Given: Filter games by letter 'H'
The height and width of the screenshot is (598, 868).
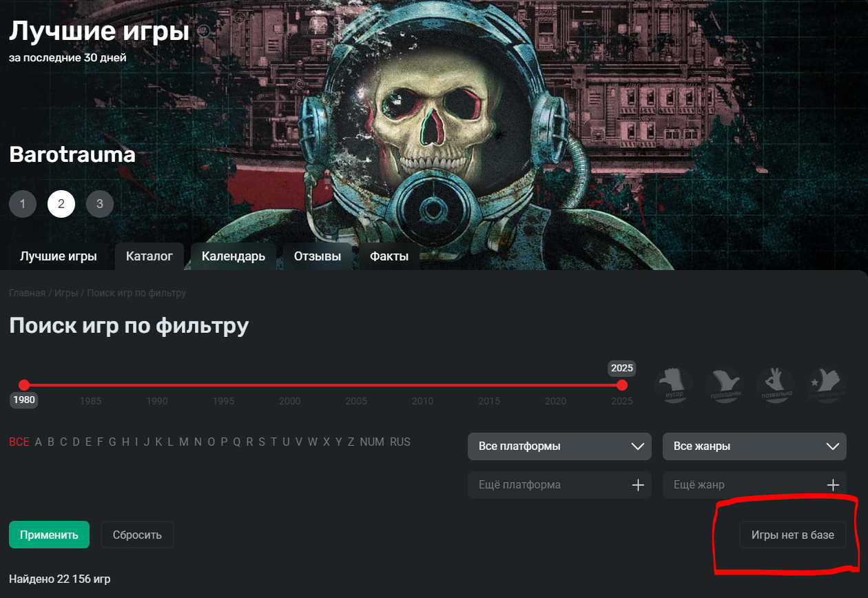Looking at the screenshot, I should click(x=125, y=442).
